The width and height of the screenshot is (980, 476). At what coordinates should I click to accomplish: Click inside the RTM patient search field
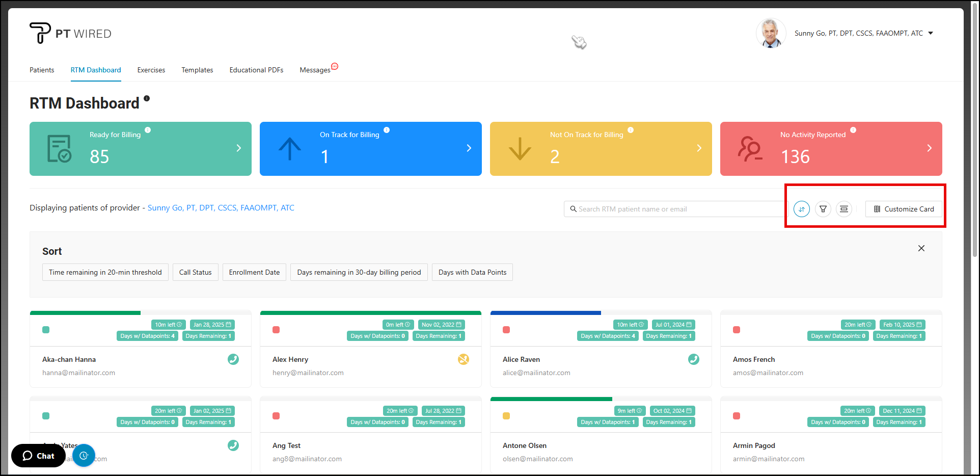pyautogui.click(x=662, y=209)
